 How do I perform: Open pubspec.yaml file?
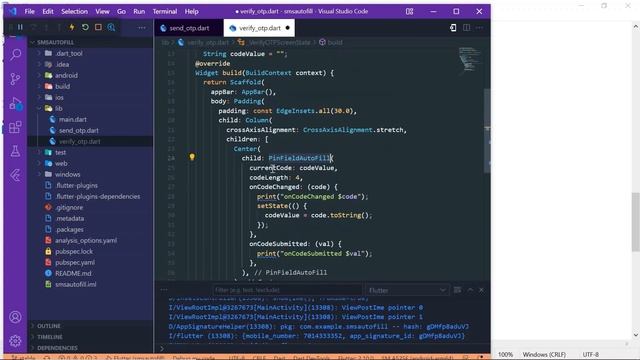(75, 262)
